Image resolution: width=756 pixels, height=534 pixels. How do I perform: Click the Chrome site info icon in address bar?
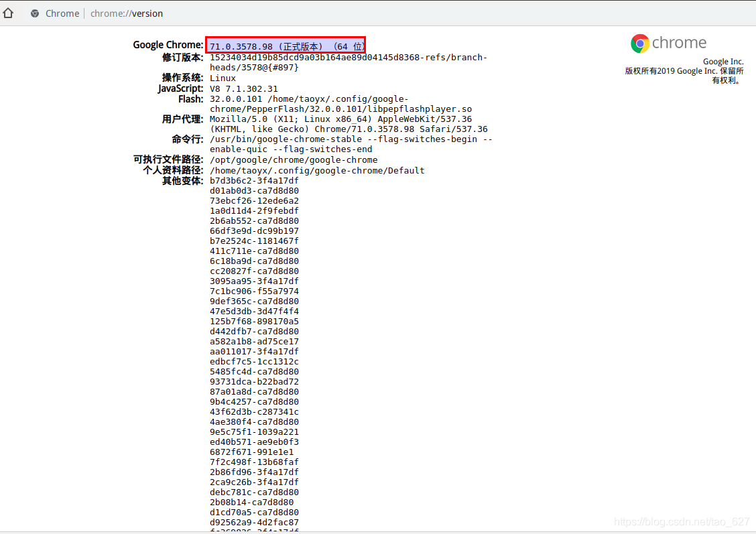(35, 13)
